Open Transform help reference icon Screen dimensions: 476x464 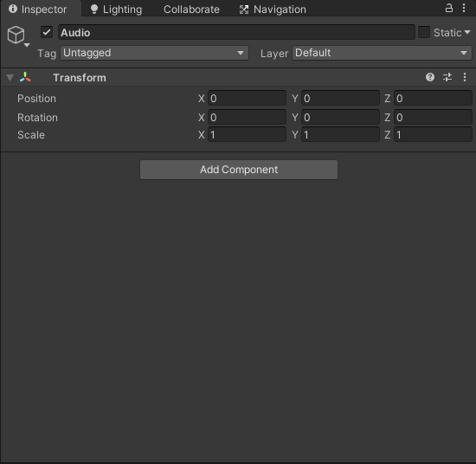click(x=430, y=77)
